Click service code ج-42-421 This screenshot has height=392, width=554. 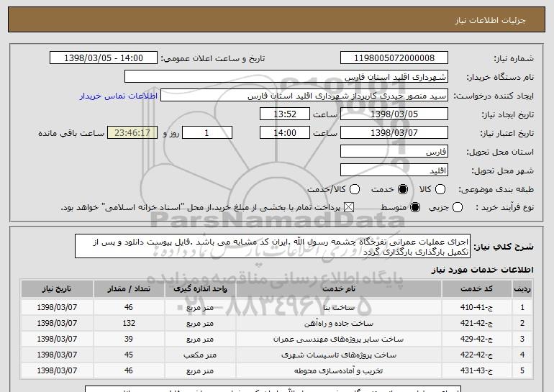click(x=476, y=323)
